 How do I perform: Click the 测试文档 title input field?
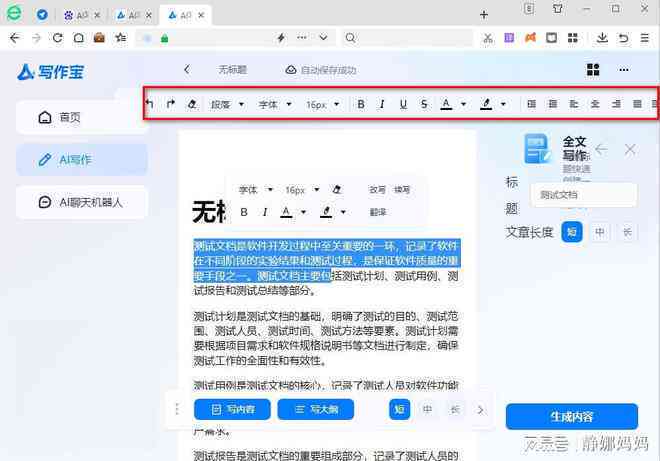[x=584, y=195]
